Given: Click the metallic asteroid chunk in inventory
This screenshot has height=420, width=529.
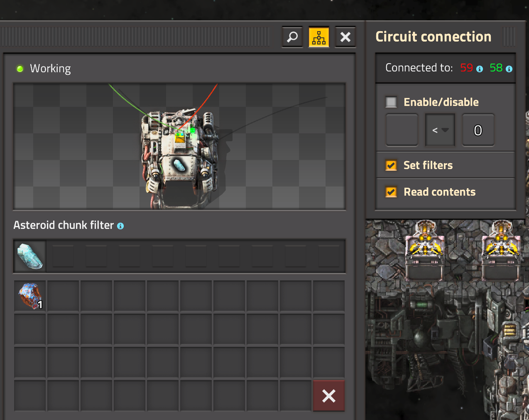Looking at the screenshot, I should click(30, 296).
